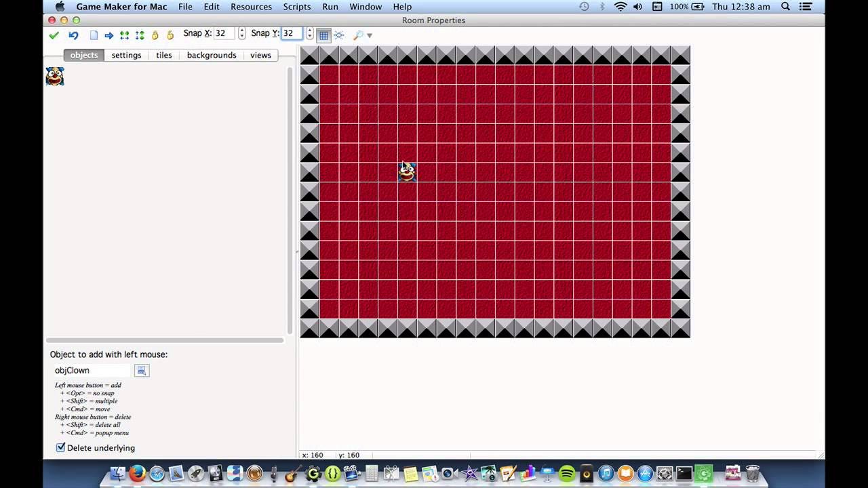This screenshot has width=868, height=488.
Task: Open GarageBand guitar icon in Dock
Action: point(293,473)
